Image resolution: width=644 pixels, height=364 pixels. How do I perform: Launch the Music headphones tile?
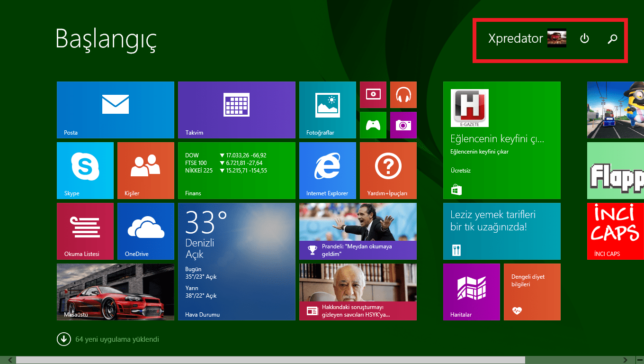click(x=403, y=95)
